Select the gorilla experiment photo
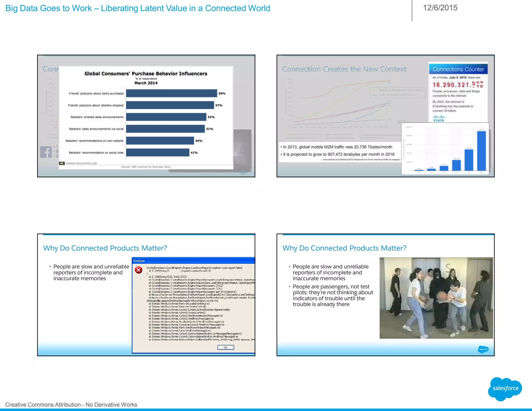The height and width of the screenshot is (411, 532). [x=436, y=298]
